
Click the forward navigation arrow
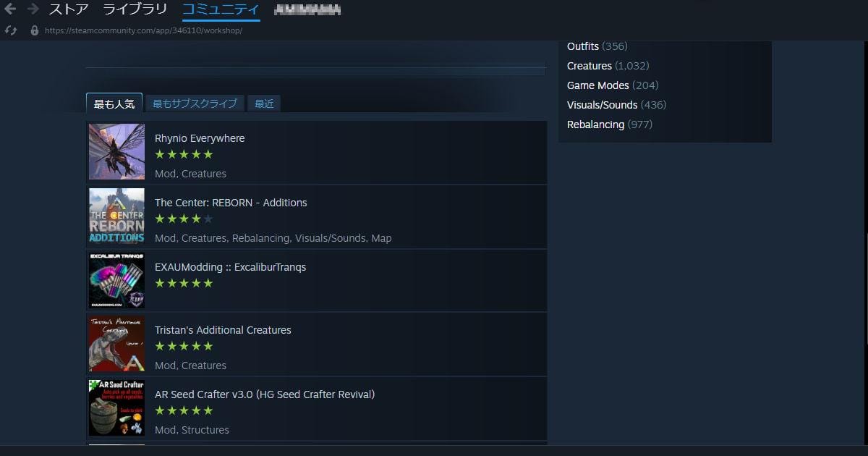[33, 9]
